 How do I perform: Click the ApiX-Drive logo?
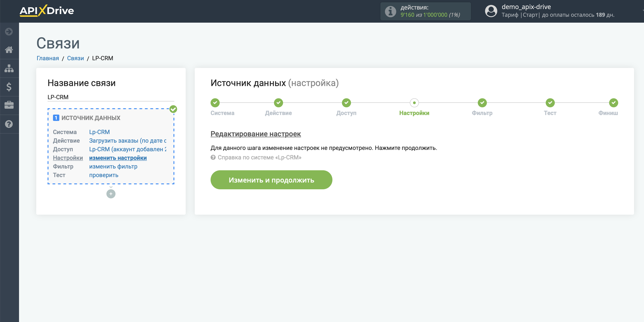click(x=47, y=11)
